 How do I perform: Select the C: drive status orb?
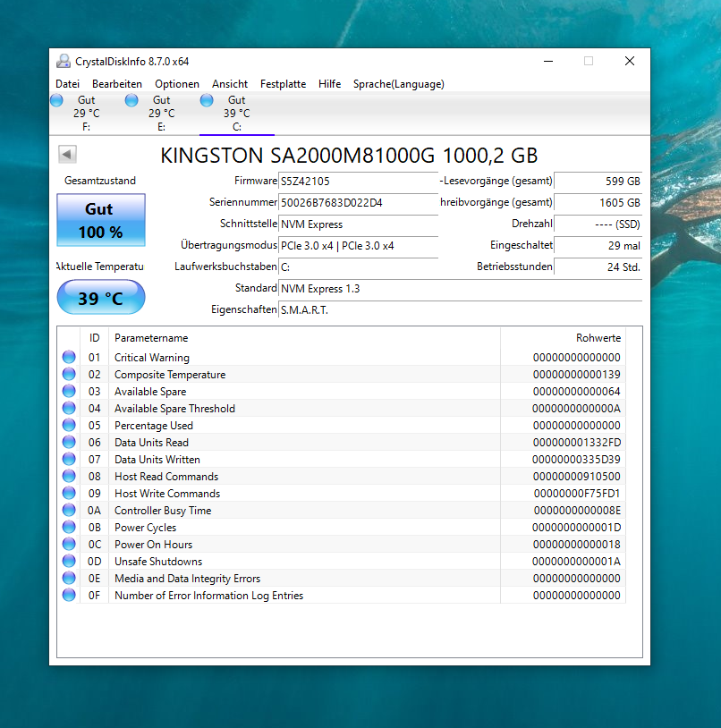pos(207,100)
